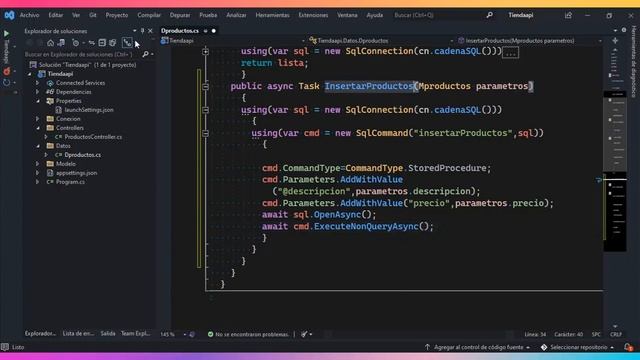The width and height of the screenshot is (640, 360).
Task: Expand the collapsed first using block with plus
Action: [206, 51]
